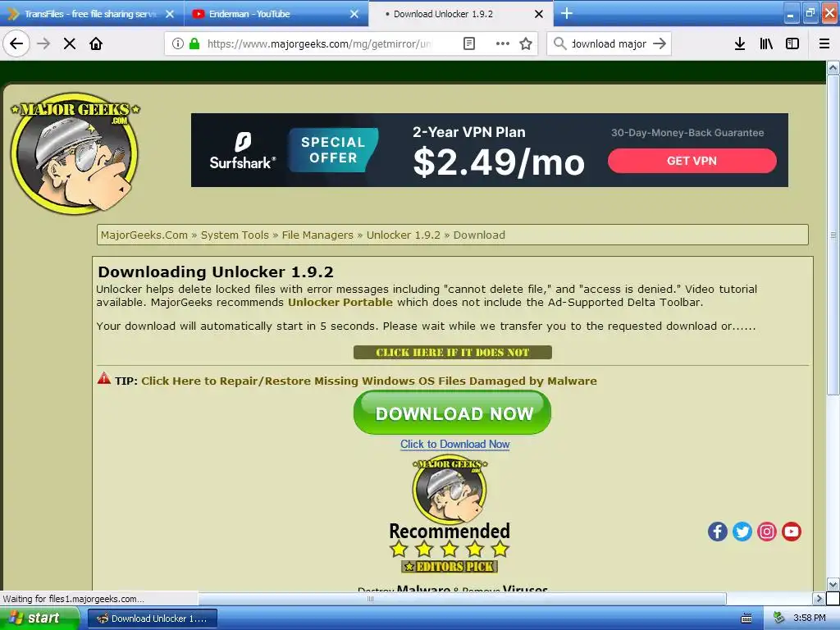Viewport: 840px width, 630px height.
Task: Click the Editors Pick badge
Action: [450, 566]
